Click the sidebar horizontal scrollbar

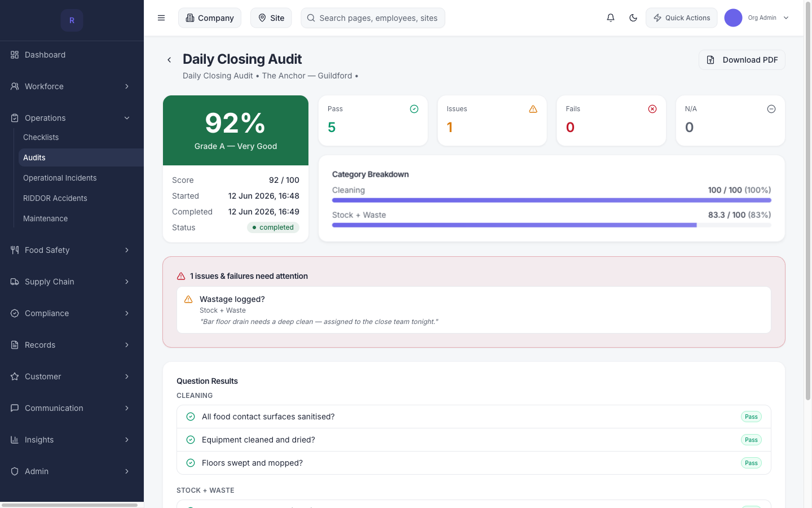pyautogui.click(x=70, y=505)
